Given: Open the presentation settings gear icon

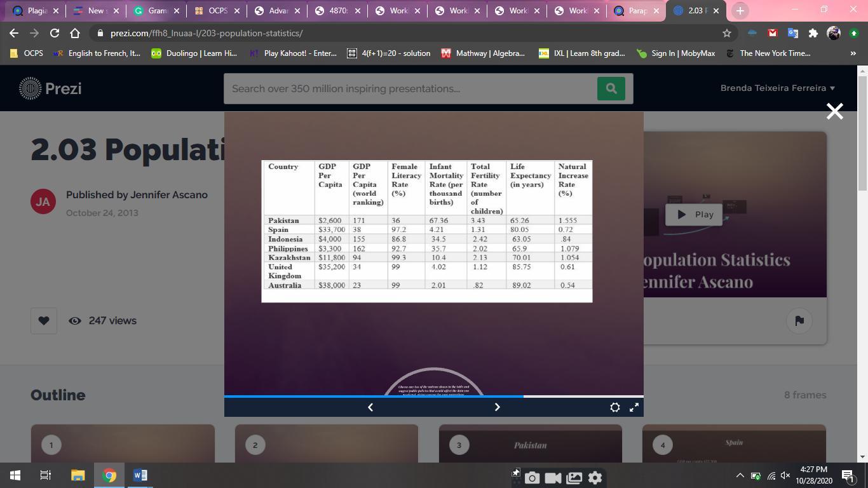Looking at the screenshot, I should (x=614, y=407).
